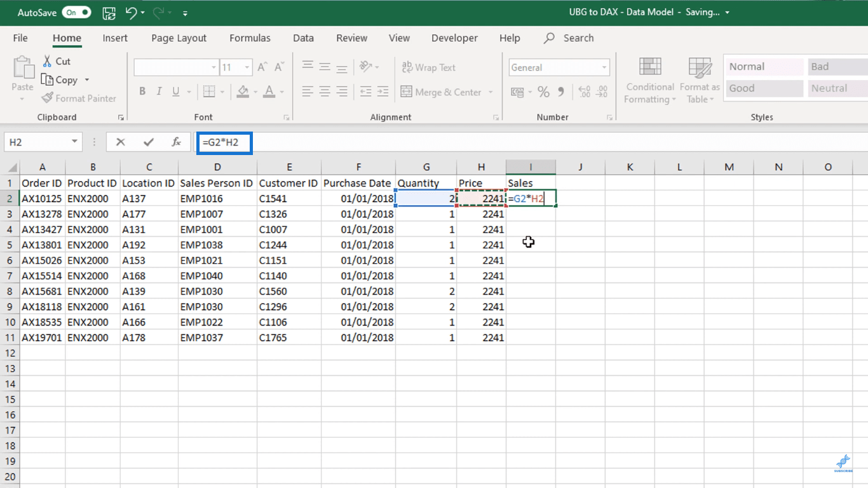
Task: Toggle Underline formatting
Action: click(x=176, y=91)
